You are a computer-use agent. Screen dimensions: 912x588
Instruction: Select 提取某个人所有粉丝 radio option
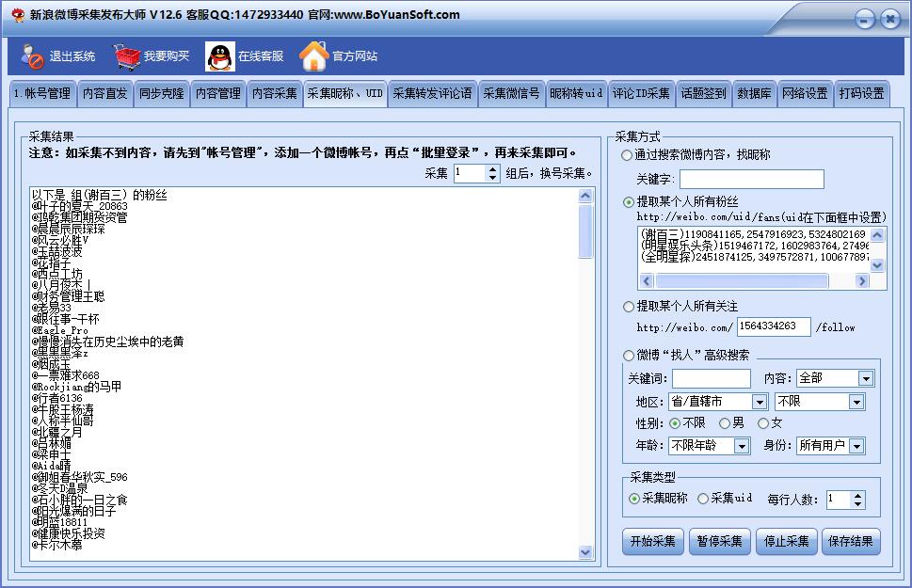coord(628,202)
